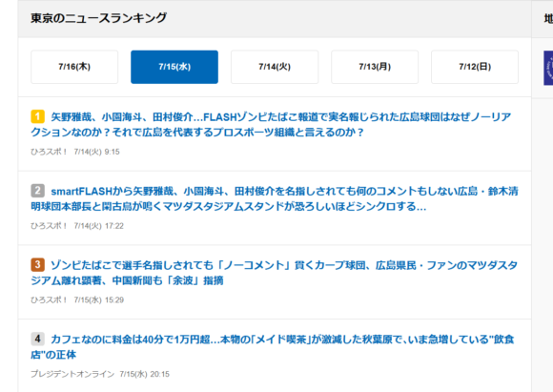The image size is (553, 392).
Task: Click source text ひろスポ！ 7/14(火) 17:22
Action: click(x=77, y=226)
